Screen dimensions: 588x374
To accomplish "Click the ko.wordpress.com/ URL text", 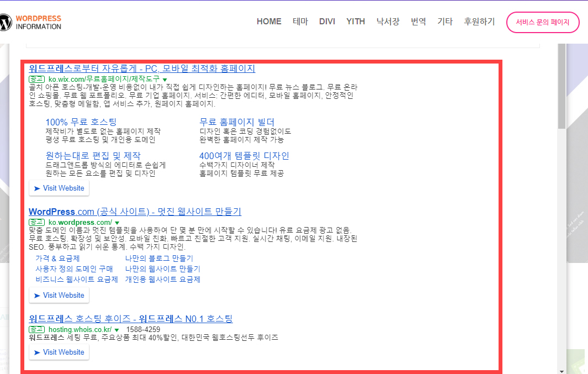I will [80, 223].
